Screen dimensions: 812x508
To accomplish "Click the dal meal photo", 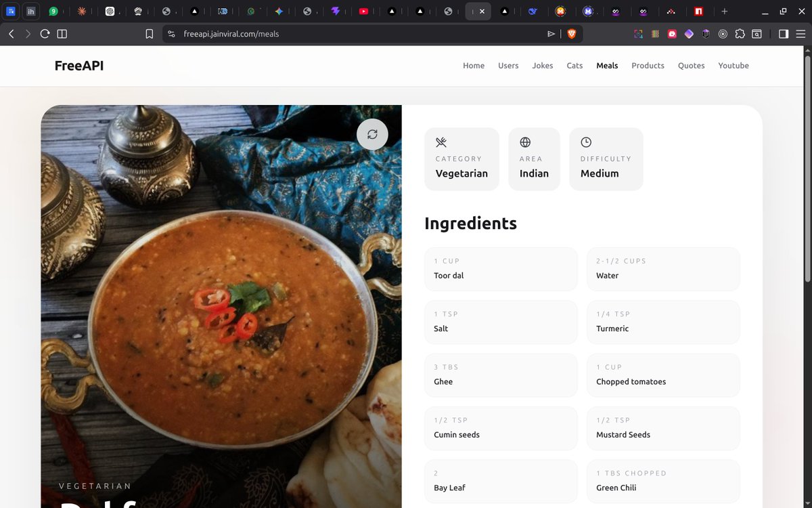I will 221,306.
